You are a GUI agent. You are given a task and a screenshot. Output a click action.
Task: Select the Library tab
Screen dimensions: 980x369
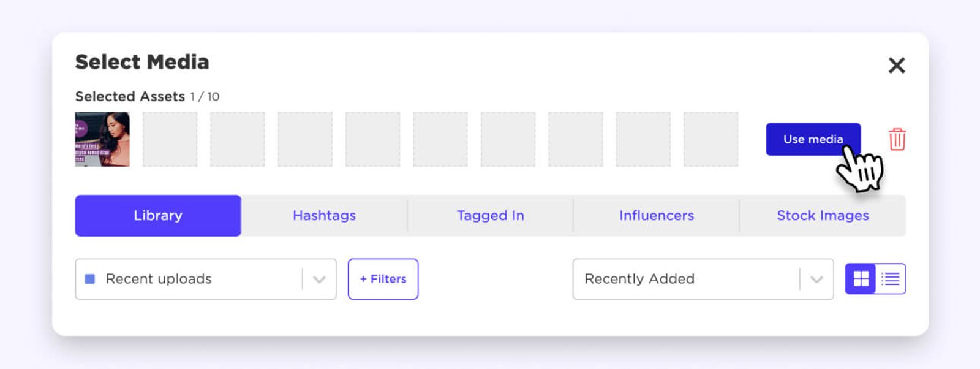[158, 216]
